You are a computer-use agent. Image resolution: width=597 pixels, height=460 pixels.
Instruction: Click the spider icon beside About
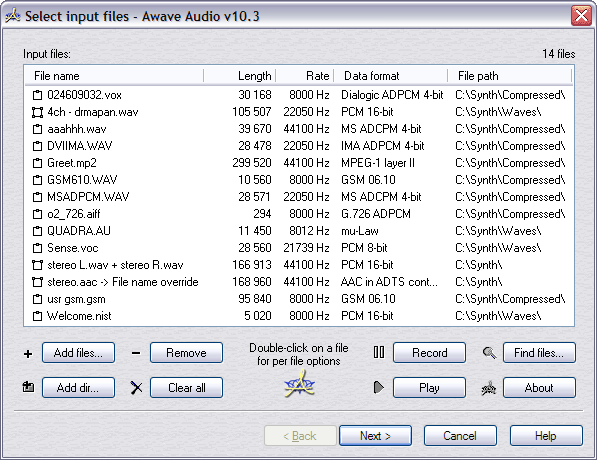click(489, 388)
